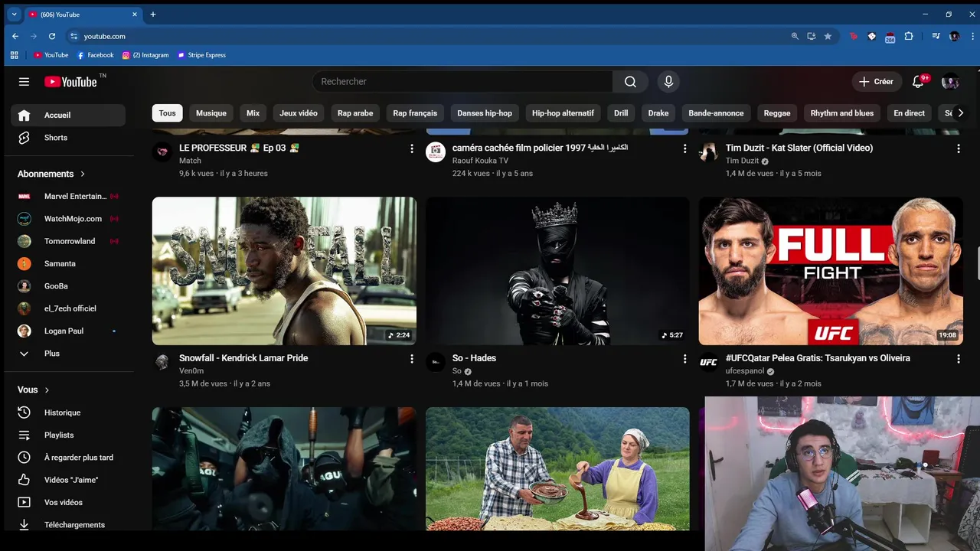Select the Rap français filter chip
Screen dimensions: 980x551
pyautogui.click(x=415, y=113)
